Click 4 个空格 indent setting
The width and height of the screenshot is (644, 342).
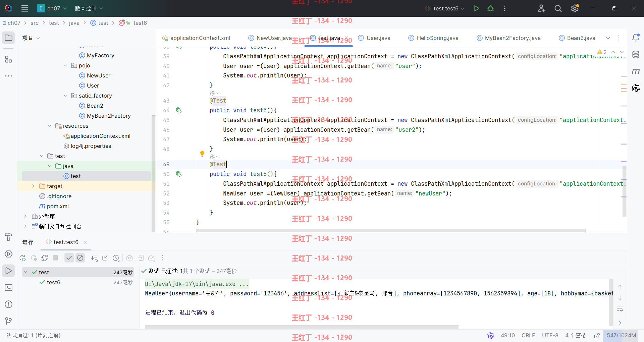576,335
